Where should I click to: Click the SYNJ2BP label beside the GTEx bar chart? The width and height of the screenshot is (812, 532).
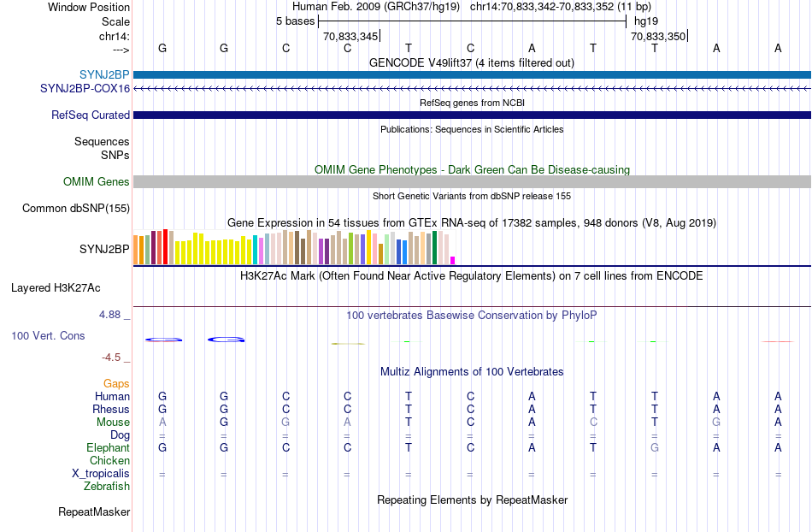[104, 249]
